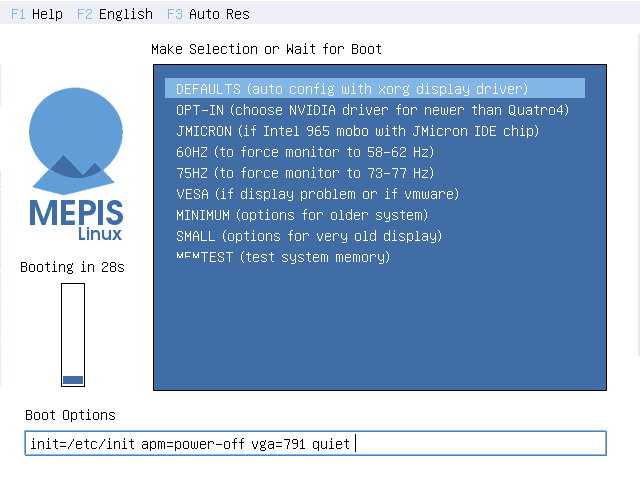Click inside the Boot Options input field

tap(316, 443)
